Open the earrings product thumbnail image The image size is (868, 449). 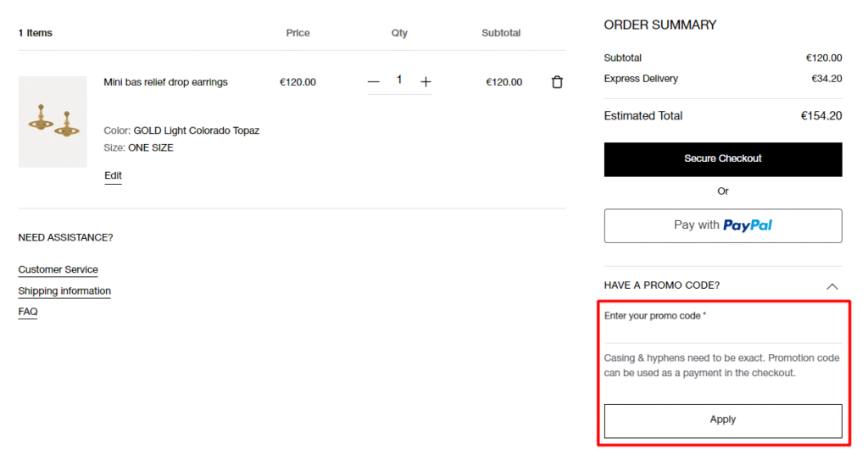pyautogui.click(x=53, y=121)
